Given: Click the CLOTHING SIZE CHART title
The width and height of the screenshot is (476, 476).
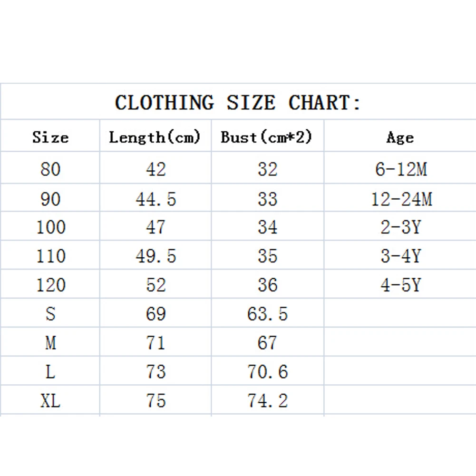Looking at the screenshot, I should click(x=238, y=103).
